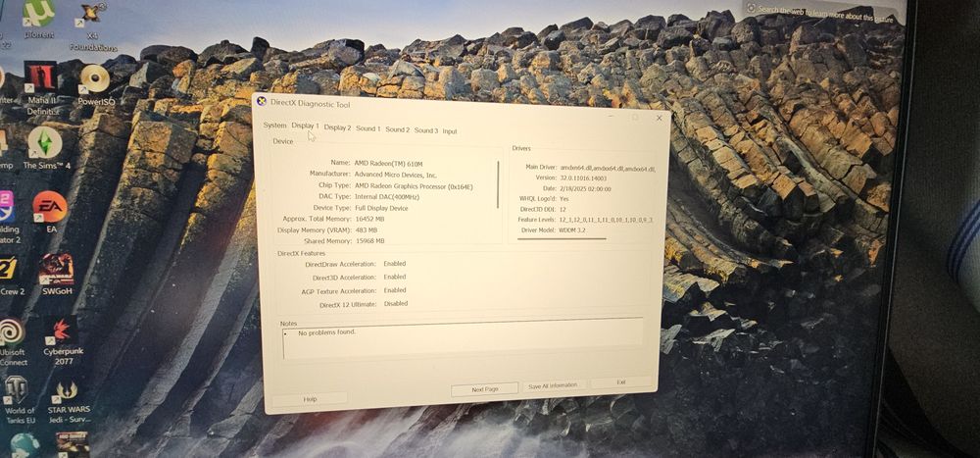Click the 'AMD Radeon(TM) 610M' name value
This screenshot has height=458, width=980.
point(388,163)
